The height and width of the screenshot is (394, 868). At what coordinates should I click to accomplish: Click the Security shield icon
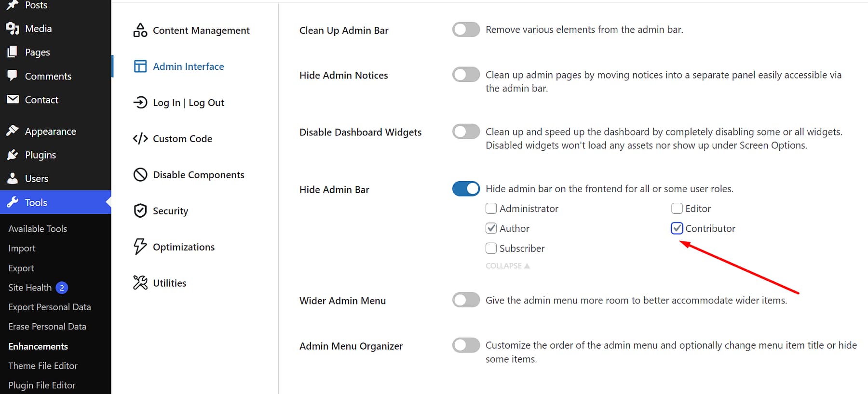click(x=140, y=210)
